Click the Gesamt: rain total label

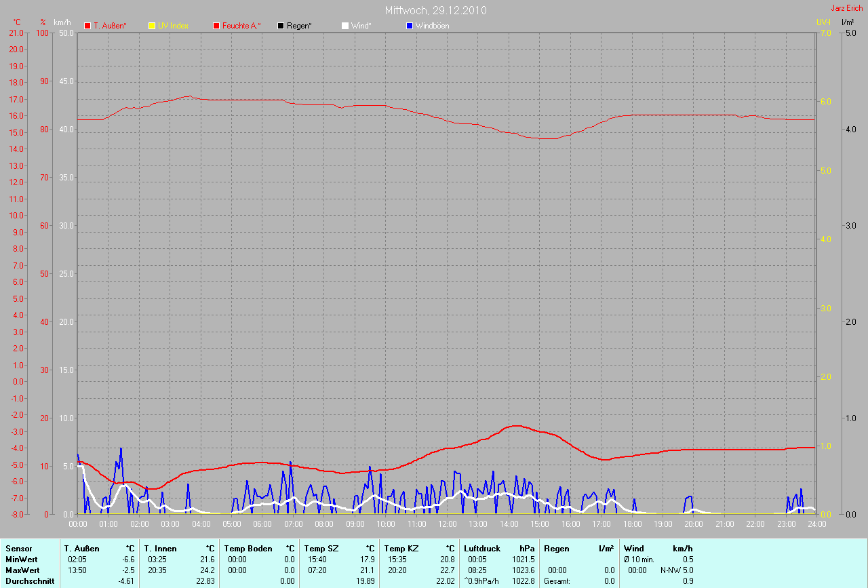(557, 581)
